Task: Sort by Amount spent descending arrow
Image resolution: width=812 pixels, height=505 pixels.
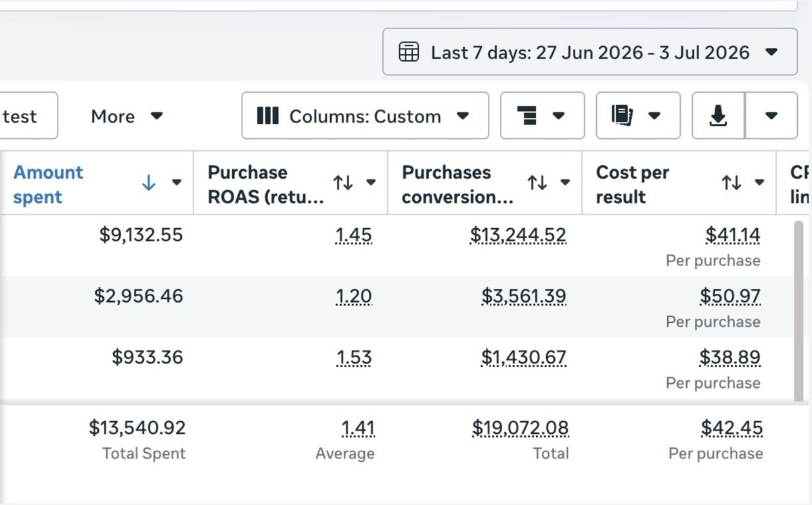Action: coord(149,183)
